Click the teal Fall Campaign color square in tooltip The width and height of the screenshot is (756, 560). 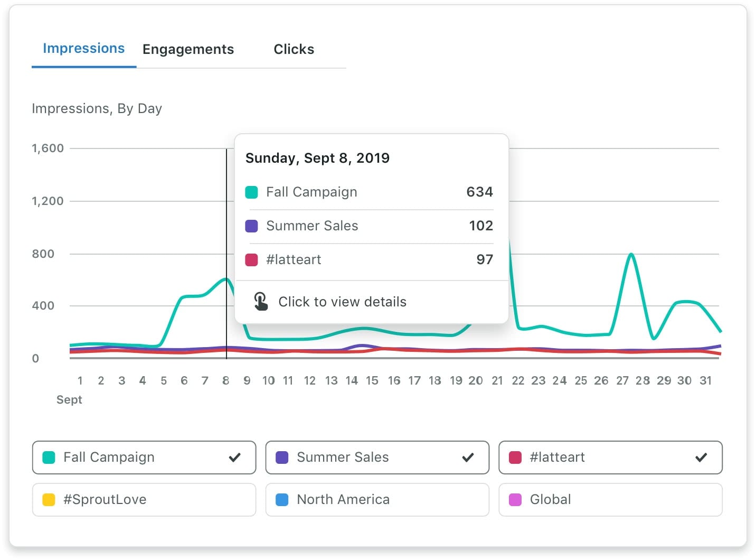click(x=251, y=192)
